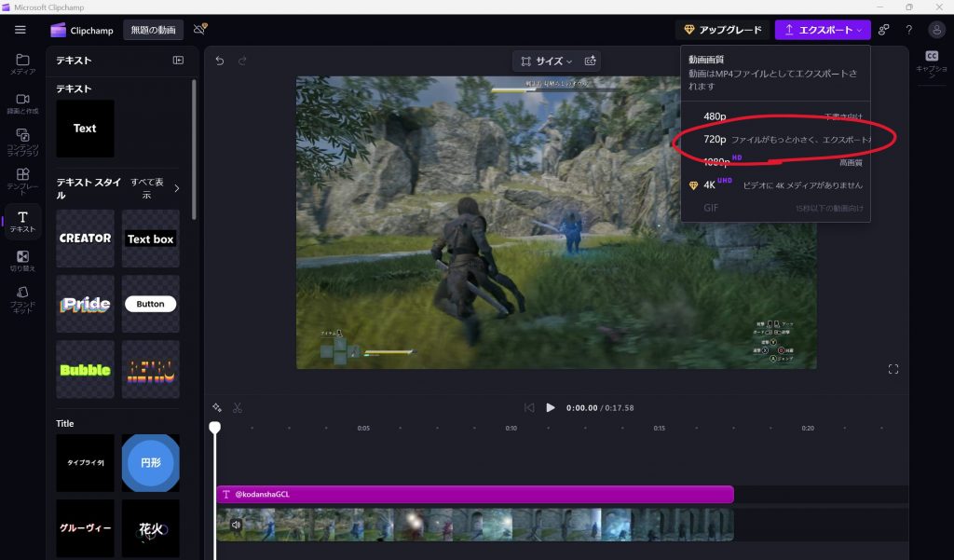Enter fullscreen preview mode
This screenshot has width=954, height=560.
[x=893, y=370]
